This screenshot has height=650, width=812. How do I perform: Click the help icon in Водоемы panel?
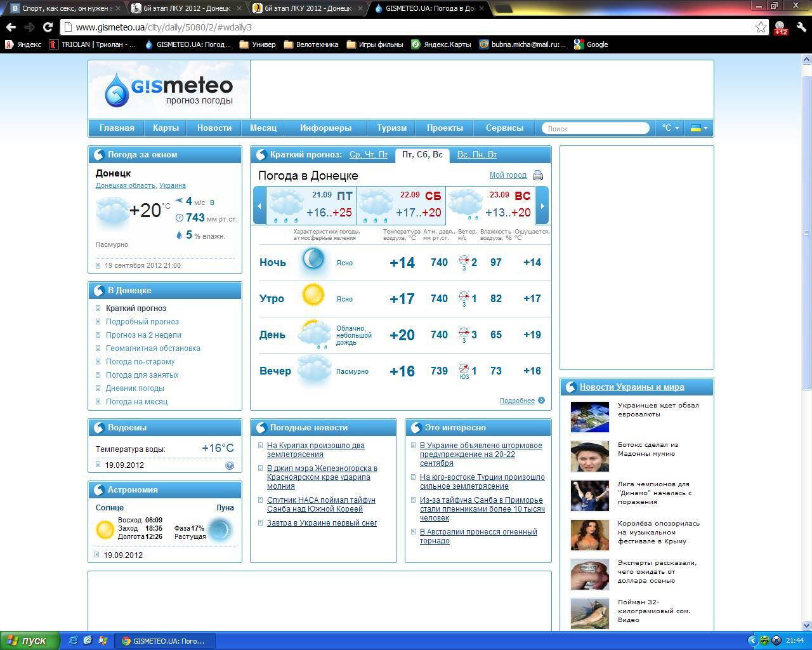pyautogui.click(x=230, y=465)
